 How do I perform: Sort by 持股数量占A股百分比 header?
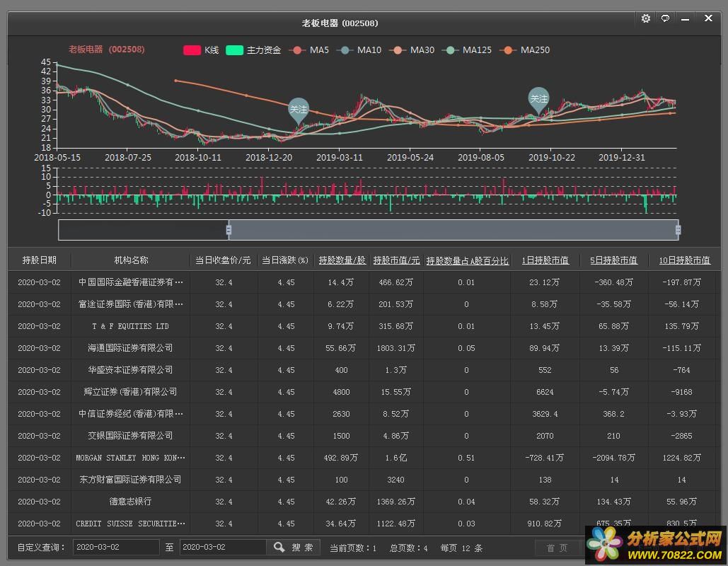coord(467,260)
